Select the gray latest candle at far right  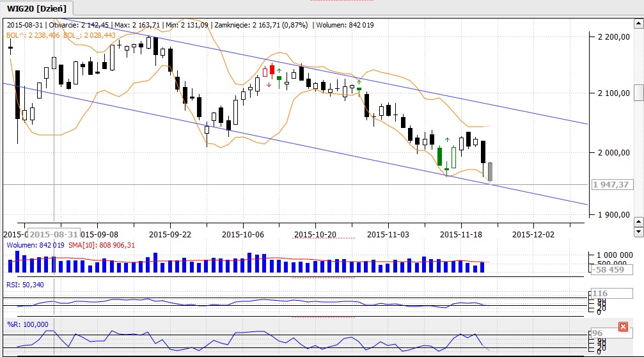(490, 171)
